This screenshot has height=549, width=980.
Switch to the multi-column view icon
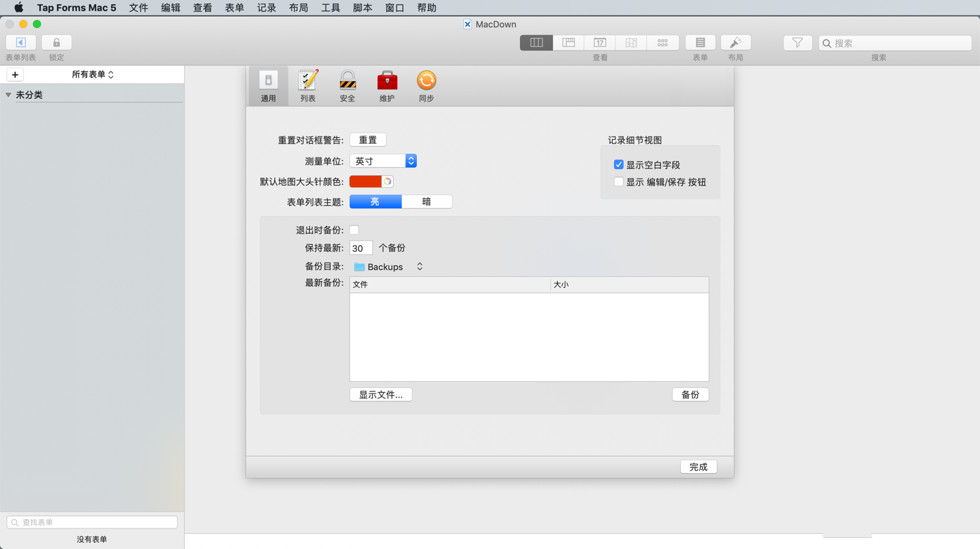pos(536,42)
